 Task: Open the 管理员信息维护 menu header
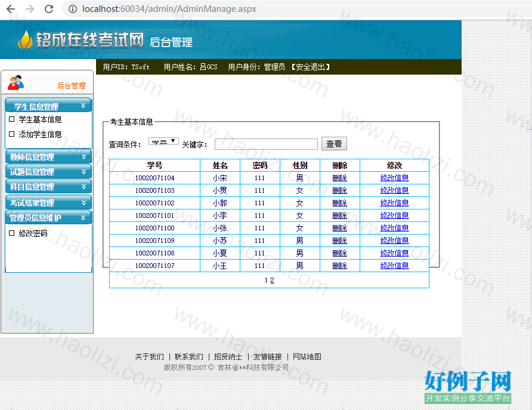[x=48, y=217]
